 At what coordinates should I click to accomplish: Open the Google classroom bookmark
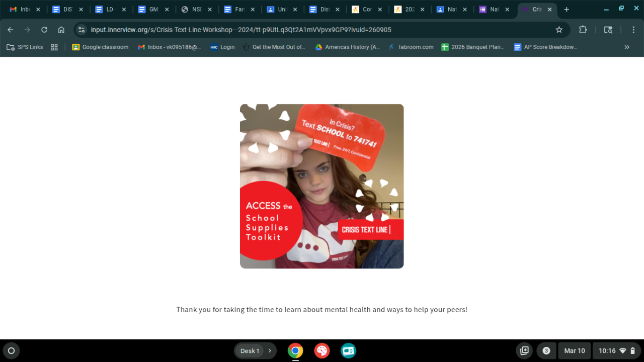[x=100, y=47]
